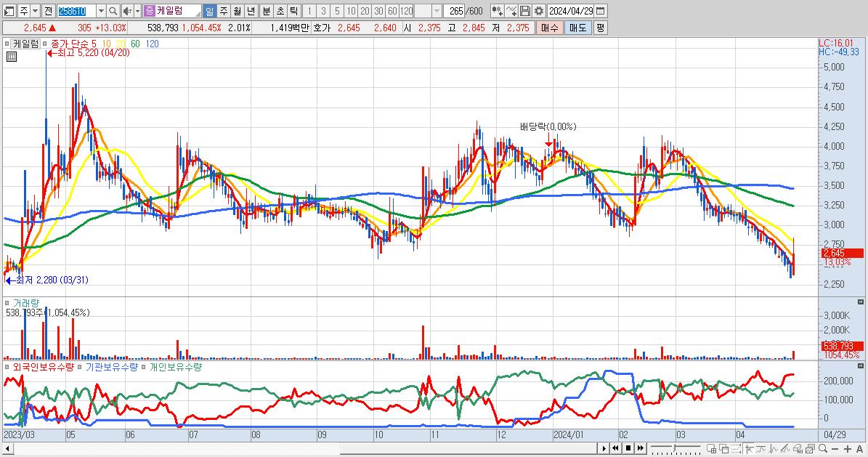Click the 'A' auto-scale icon
The height and width of the screenshot is (457, 868).
pos(859,449)
